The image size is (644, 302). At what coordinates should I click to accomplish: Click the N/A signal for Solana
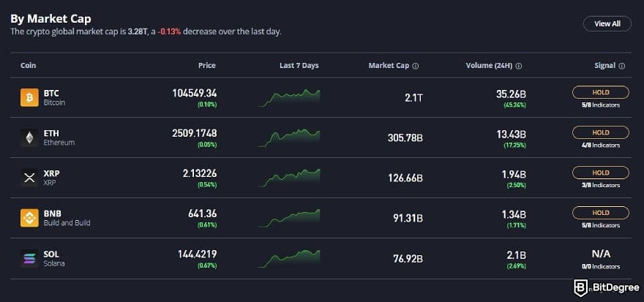tap(601, 254)
